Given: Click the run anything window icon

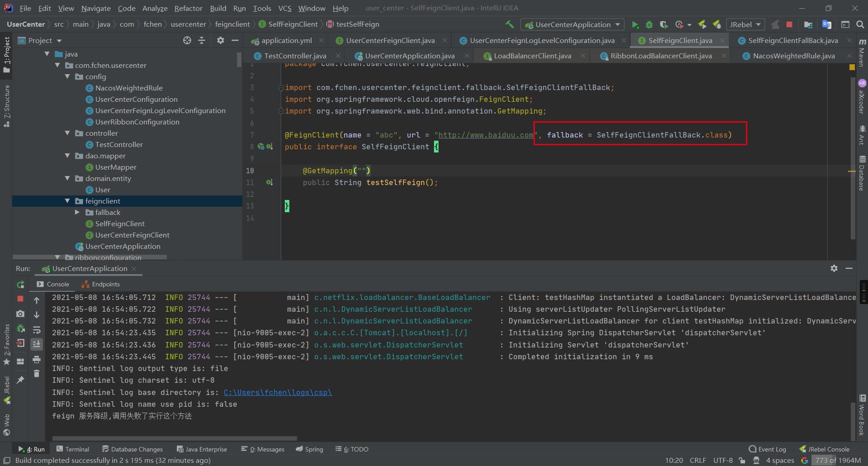Looking at the screenshot, I should pos(845,24).
